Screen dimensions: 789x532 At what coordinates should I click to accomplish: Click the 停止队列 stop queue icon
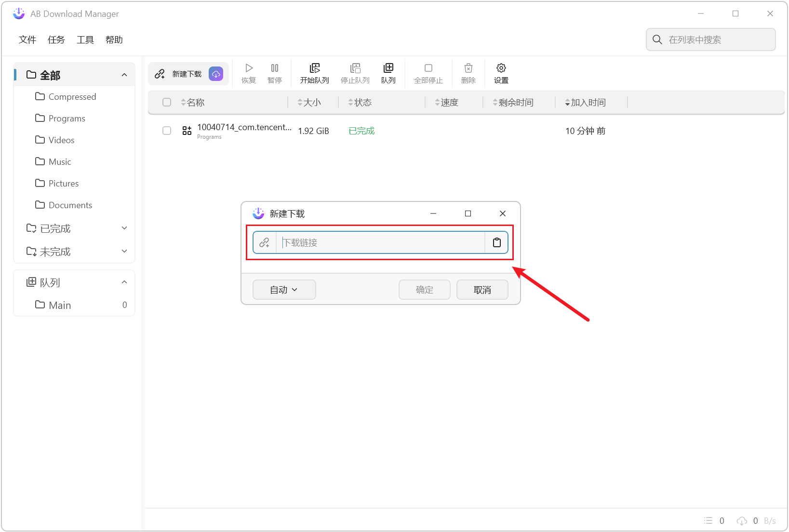coord(355,68)
